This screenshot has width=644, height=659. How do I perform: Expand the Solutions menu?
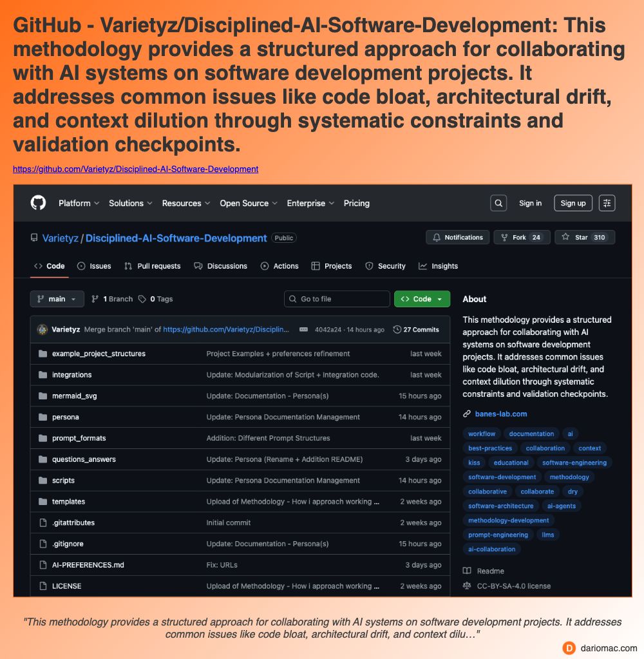pos(130,203)
